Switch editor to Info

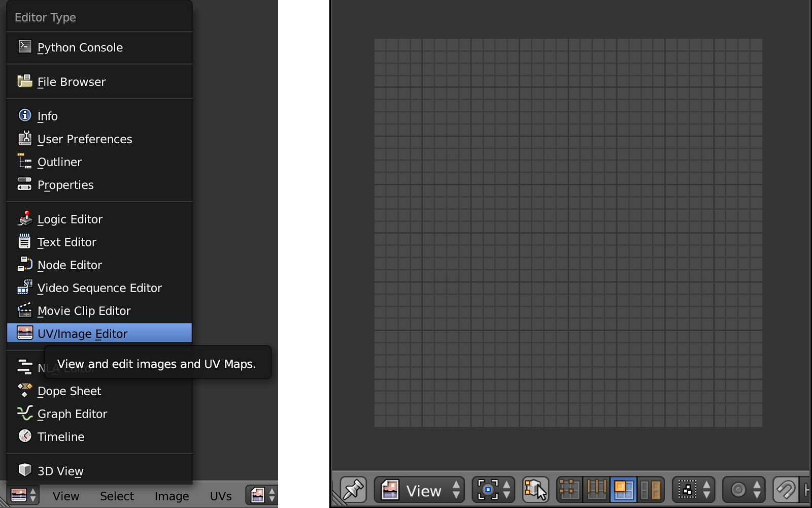(x=99, y=116)
